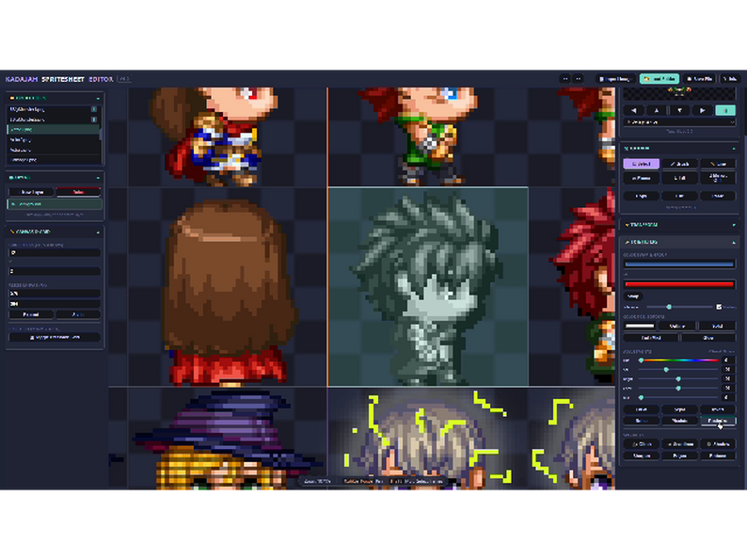Collapse the tools panel header
The image size is (747, 560).
click(680, 149)
